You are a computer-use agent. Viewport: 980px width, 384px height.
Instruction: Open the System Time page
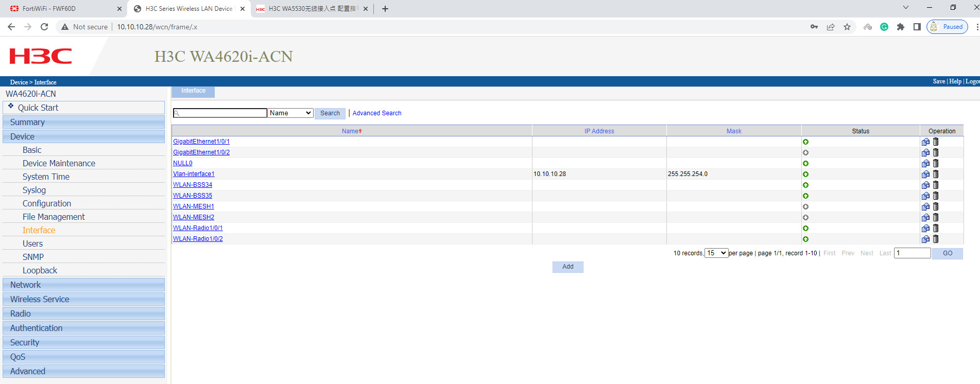[46, 177]
